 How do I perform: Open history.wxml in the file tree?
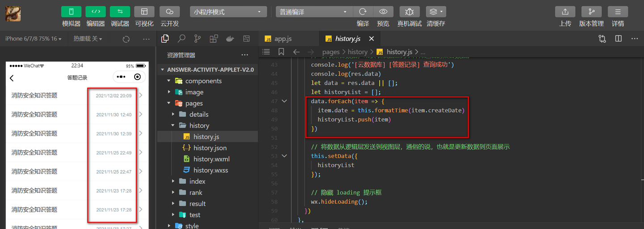(211, 159)
